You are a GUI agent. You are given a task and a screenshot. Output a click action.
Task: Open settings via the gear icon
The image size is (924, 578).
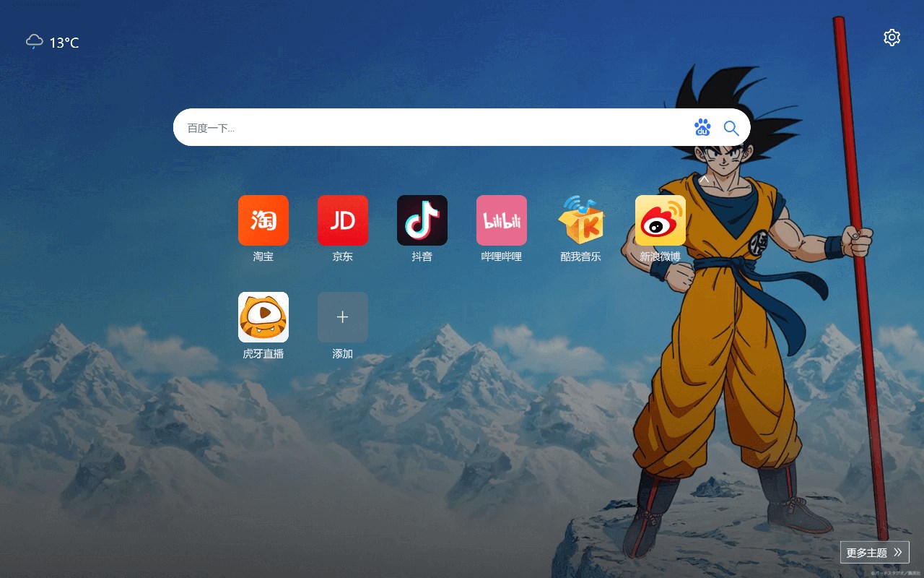[892, 38]
